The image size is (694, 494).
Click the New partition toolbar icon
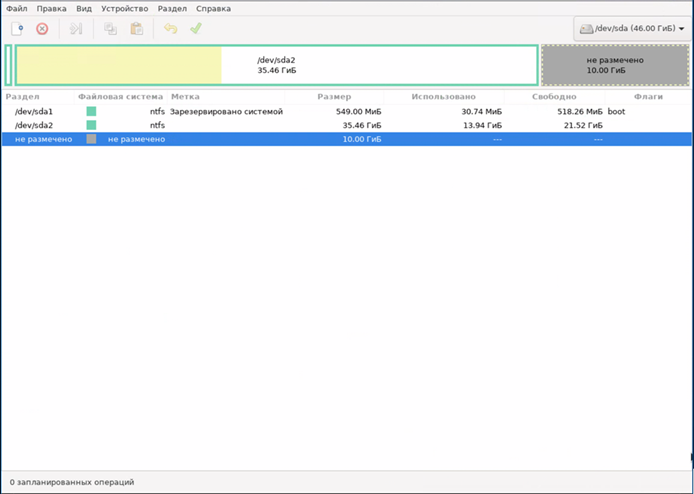[17, 29]
